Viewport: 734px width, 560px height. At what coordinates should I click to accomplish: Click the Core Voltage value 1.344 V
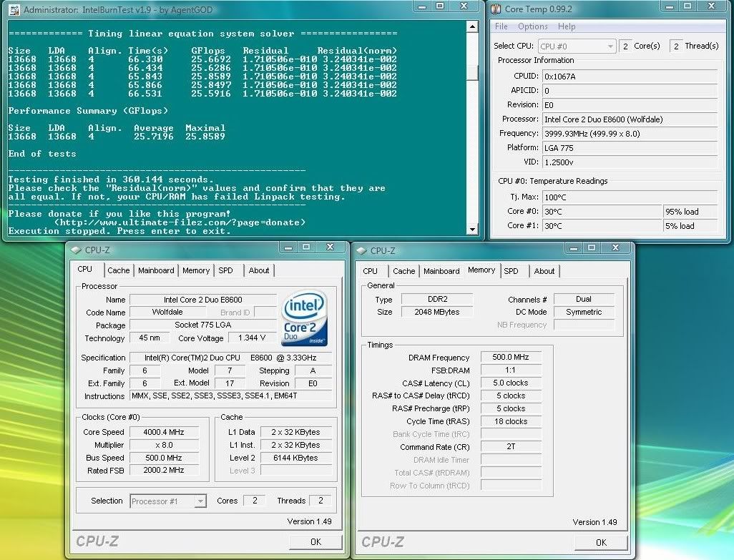pos(252,338)
